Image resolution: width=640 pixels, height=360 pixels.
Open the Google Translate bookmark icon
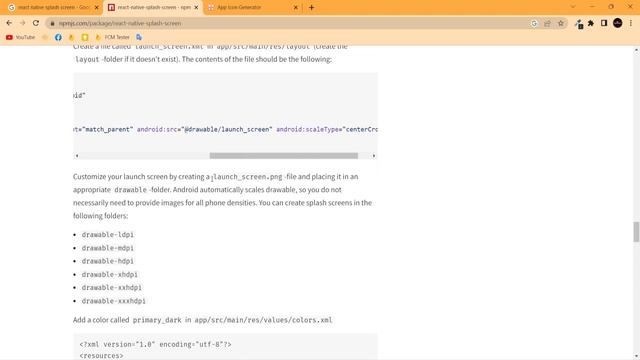pos(139,37)
